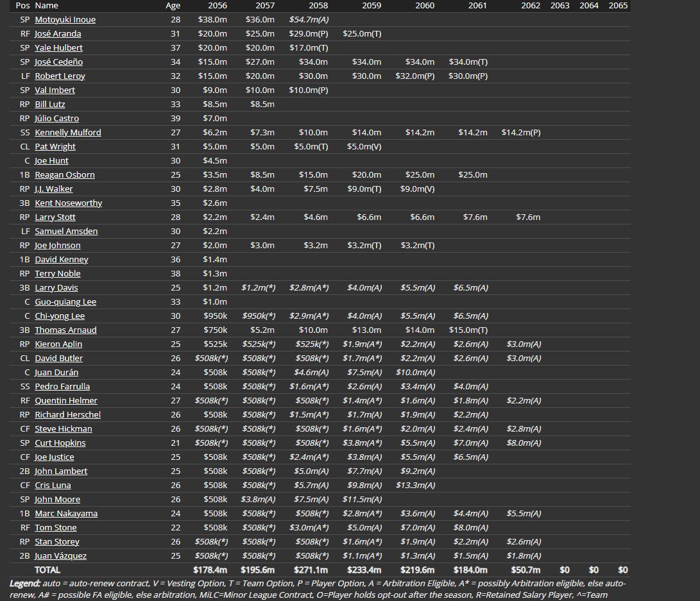Open José Cedeño's profile link
This screenshot has height=601, width=700.
click(58, 62)
